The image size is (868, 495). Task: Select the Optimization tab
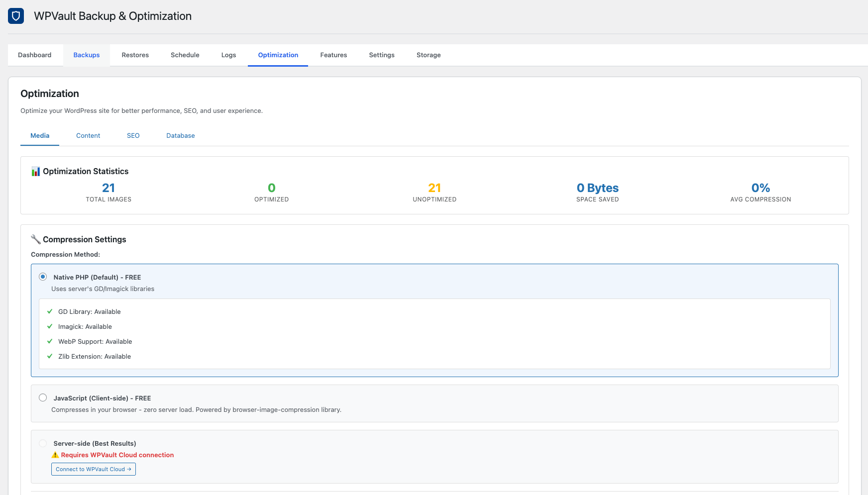click(x=278, y=55)
